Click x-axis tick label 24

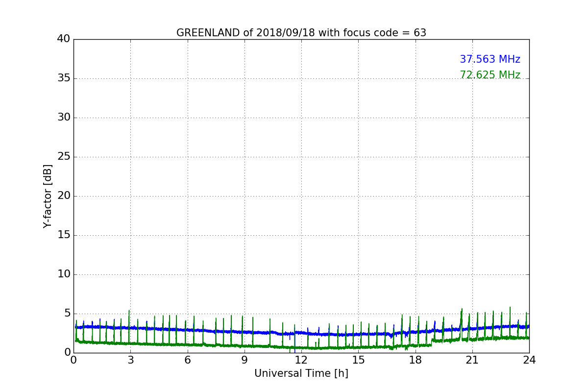point(529,360)
